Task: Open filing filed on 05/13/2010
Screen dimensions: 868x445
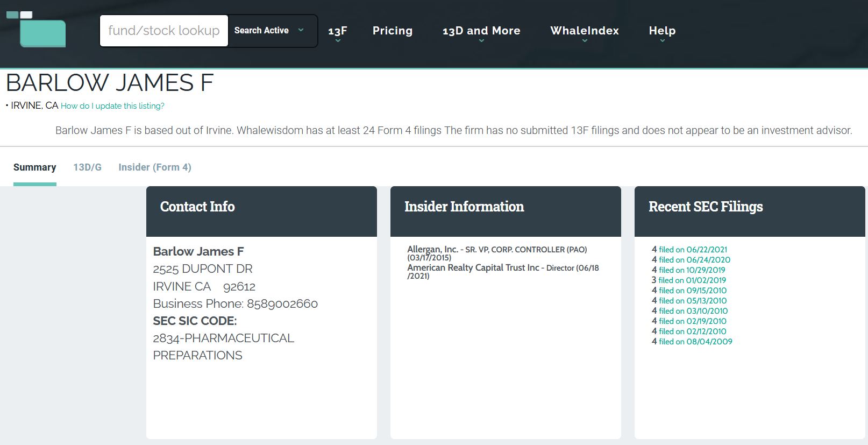Action: point(693,301)
